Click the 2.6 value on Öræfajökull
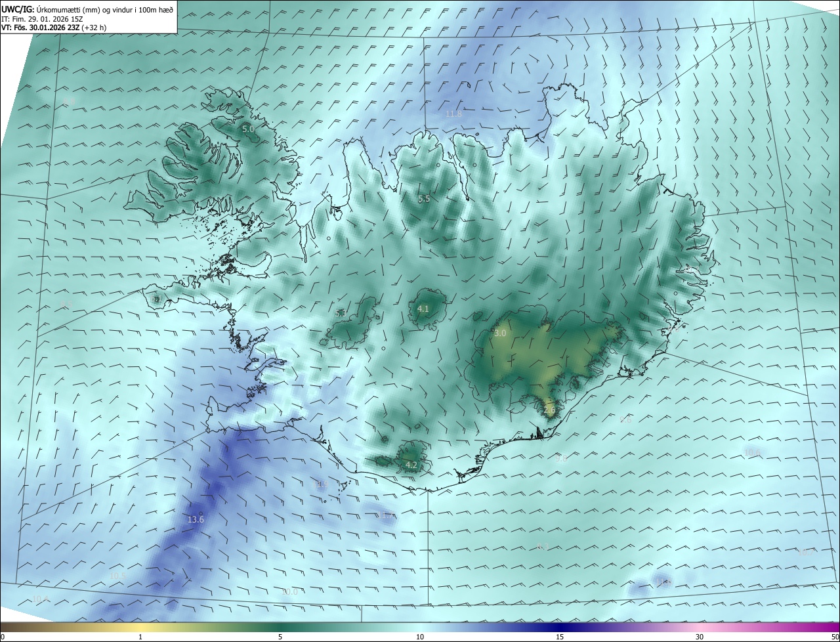840x642 pixels. coord(549,410)
